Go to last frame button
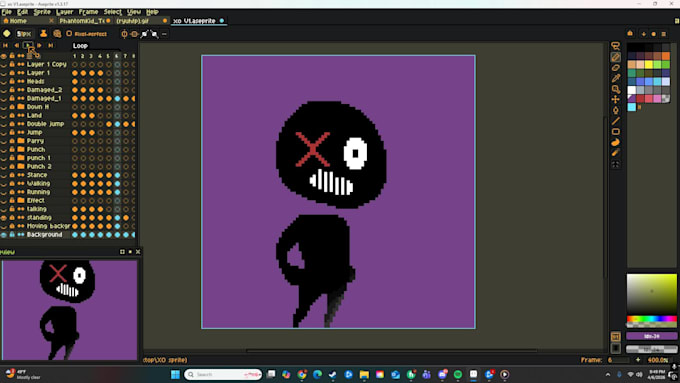680x383 pixels. point(51,45)
